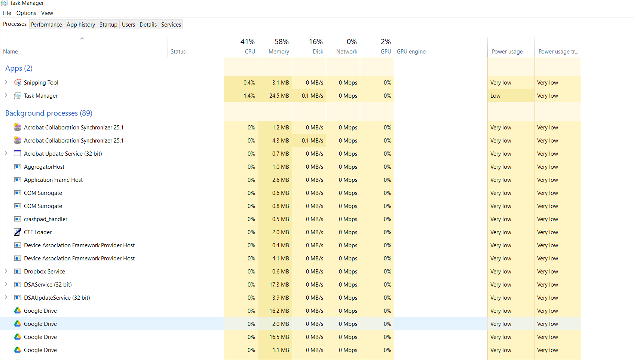
Task: Click the AggregatorHost process icon
Action: point(18,166)
